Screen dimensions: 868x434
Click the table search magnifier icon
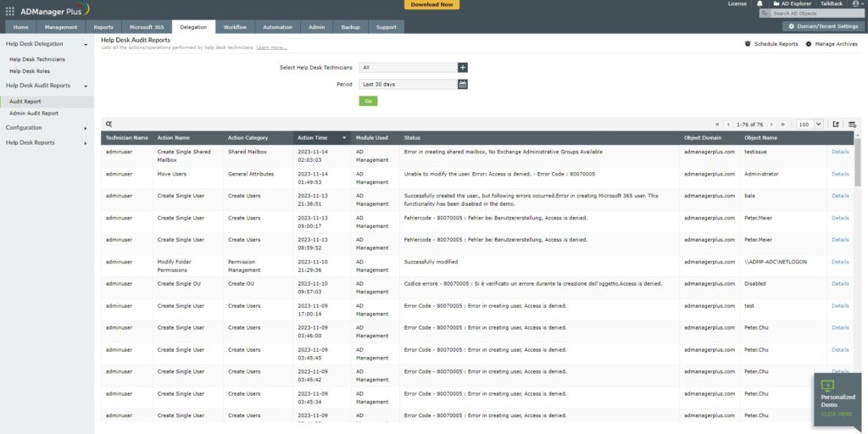pyautogui.click(x=108, y=124)
